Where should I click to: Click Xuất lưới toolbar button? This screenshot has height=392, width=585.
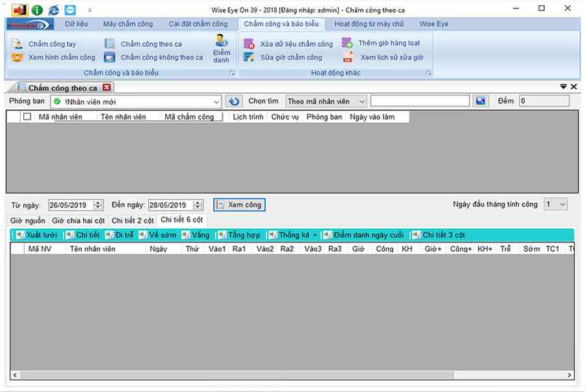click(36, 235)
